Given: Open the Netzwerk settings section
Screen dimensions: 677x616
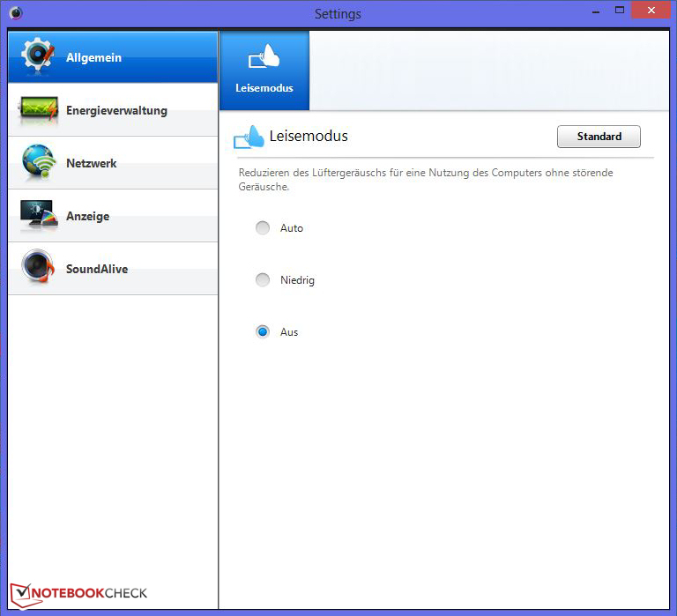Looking at the screenshot, I should pyautogui.click(x=113, y=163).
